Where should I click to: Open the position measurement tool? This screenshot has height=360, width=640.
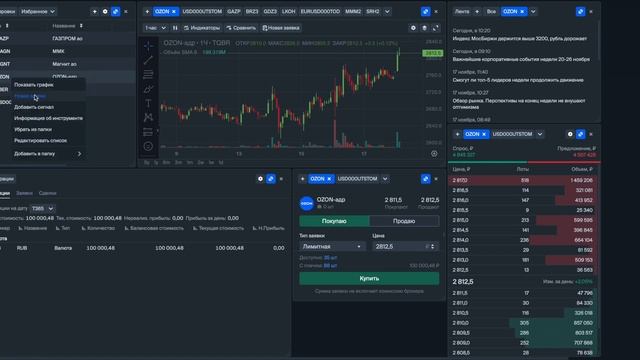click(x=148, y=132)
